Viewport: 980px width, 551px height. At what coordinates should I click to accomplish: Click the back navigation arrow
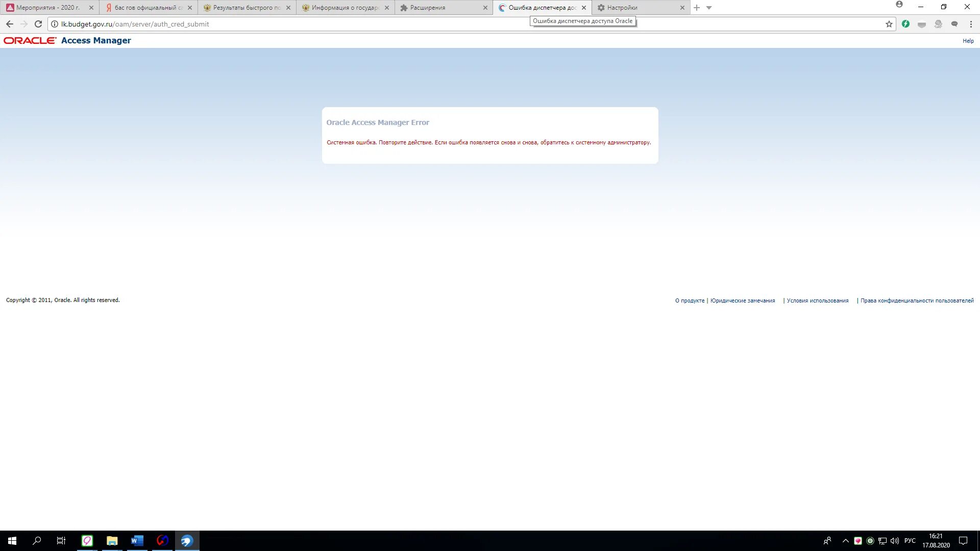coord(10,23)
